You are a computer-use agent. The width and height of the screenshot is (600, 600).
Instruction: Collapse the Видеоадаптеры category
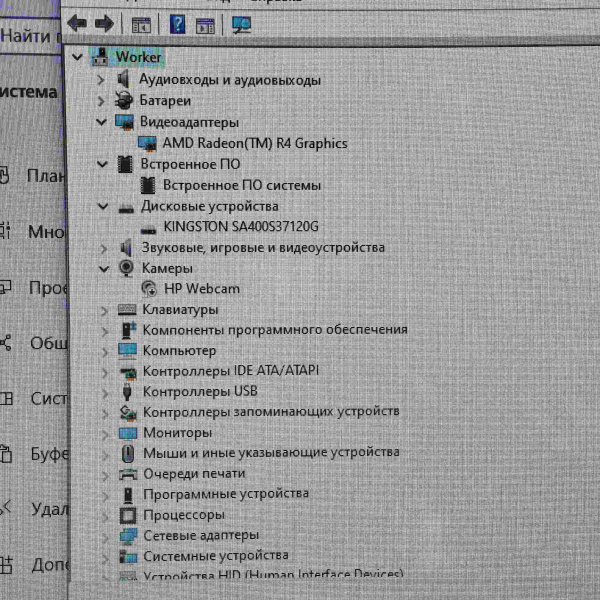point(101,121)
